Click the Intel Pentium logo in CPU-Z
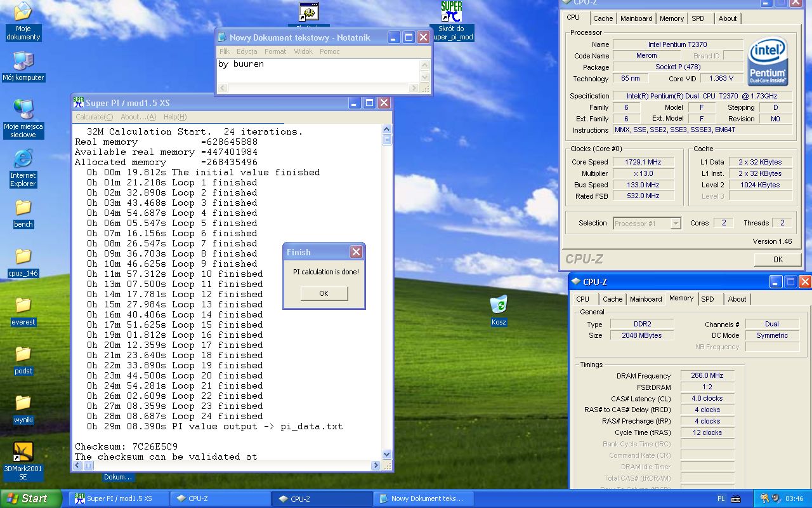Image resolution: width=812 pixels, height=508 pixels. [x=768, y=62]
